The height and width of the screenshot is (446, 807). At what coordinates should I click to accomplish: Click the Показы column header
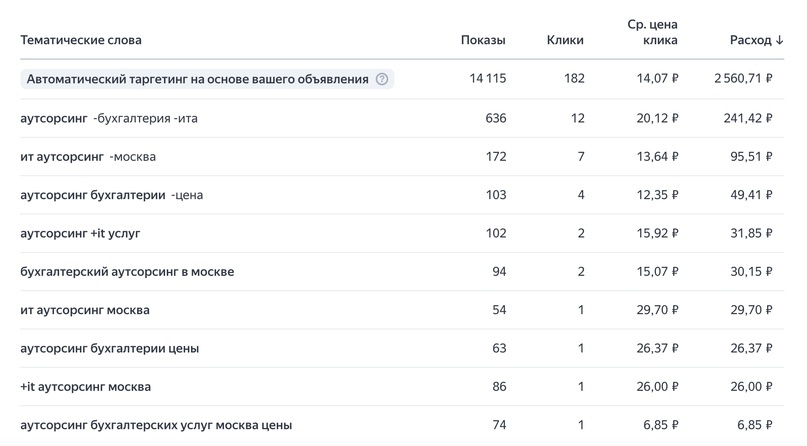tap(483, 40)
